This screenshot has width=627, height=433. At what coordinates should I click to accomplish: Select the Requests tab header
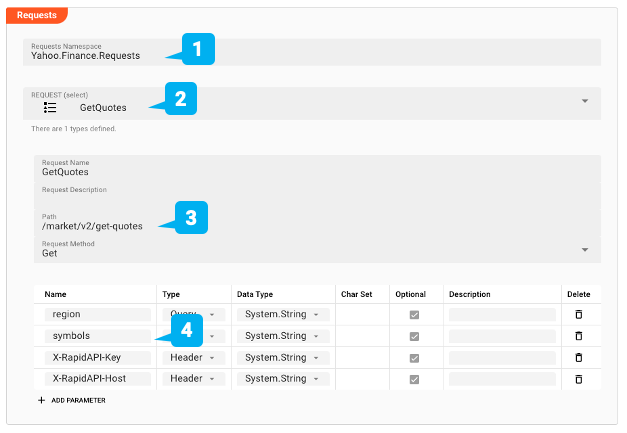(36, 15)
